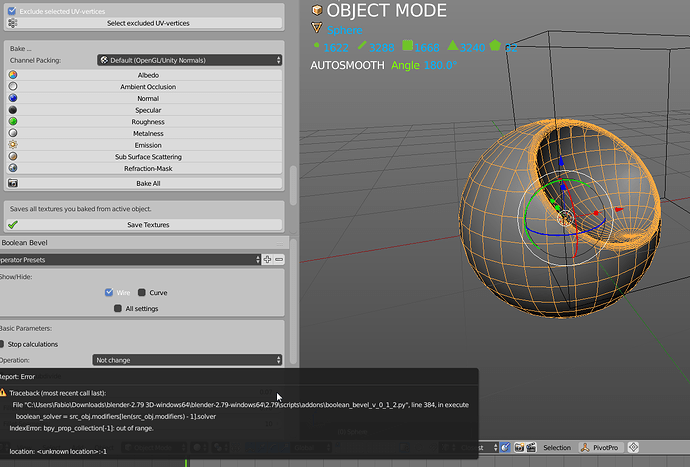The image size is (690, 467).
Task: Click the Selection button in viewport header
Action: point(557,447)
